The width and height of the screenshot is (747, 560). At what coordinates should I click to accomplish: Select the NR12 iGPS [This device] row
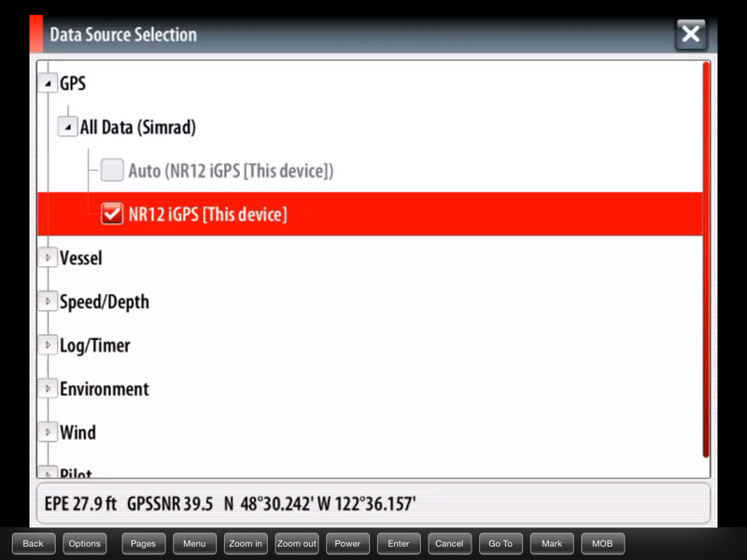(x=370, y=214)
